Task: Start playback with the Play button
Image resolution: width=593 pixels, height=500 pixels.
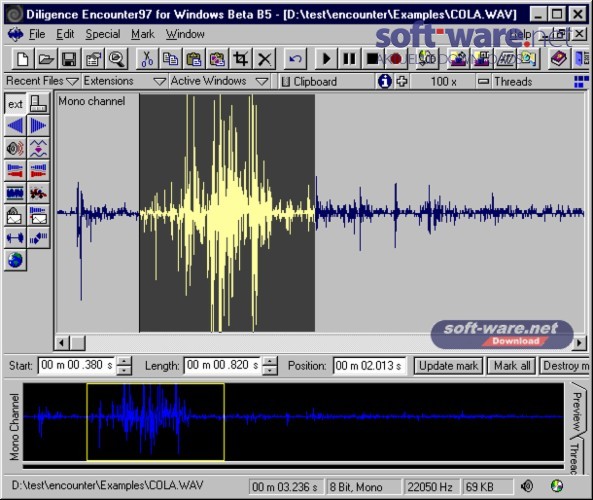Action: coord(326,59)
